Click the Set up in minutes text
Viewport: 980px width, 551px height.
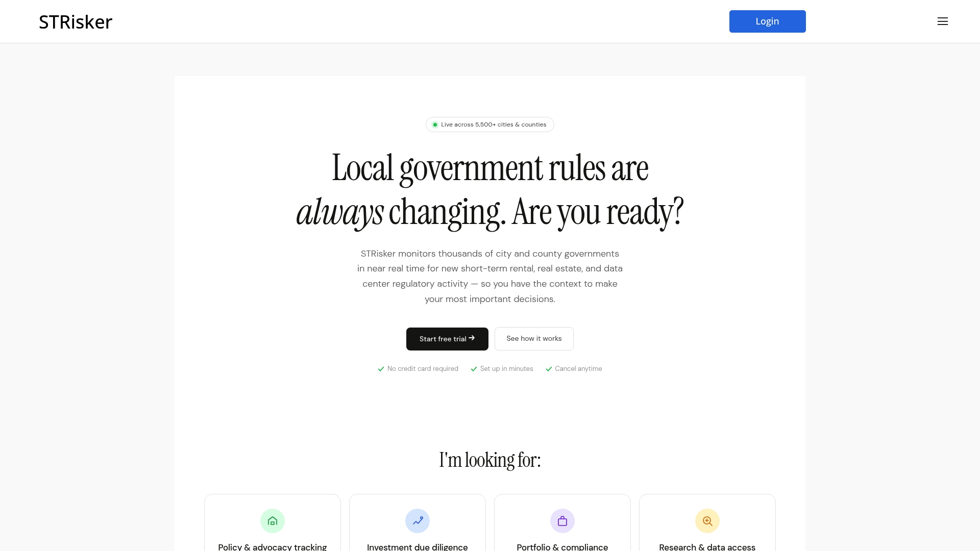(x=506, y=369)
